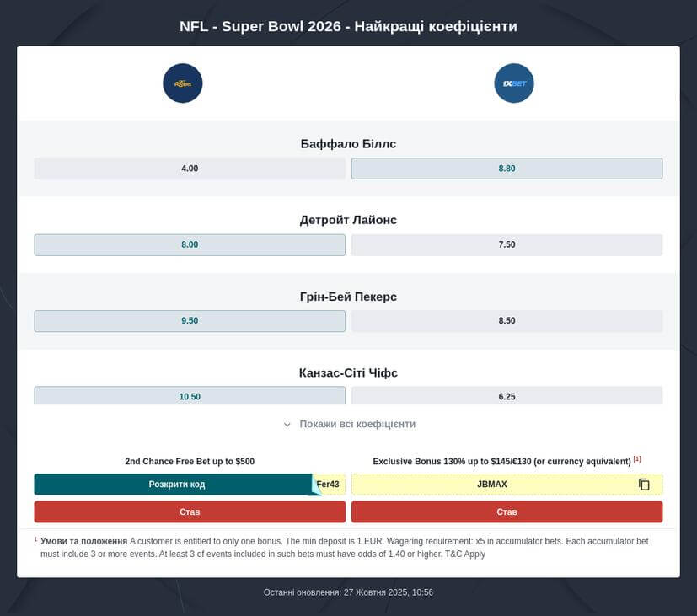
Task: Click the 2nd Chance Free Bet offer text
Action: click(190, 462)
